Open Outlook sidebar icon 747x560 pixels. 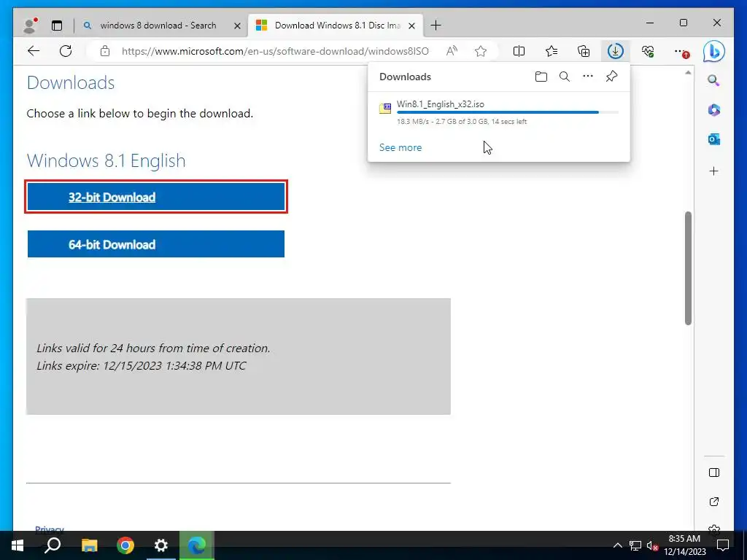713,139
